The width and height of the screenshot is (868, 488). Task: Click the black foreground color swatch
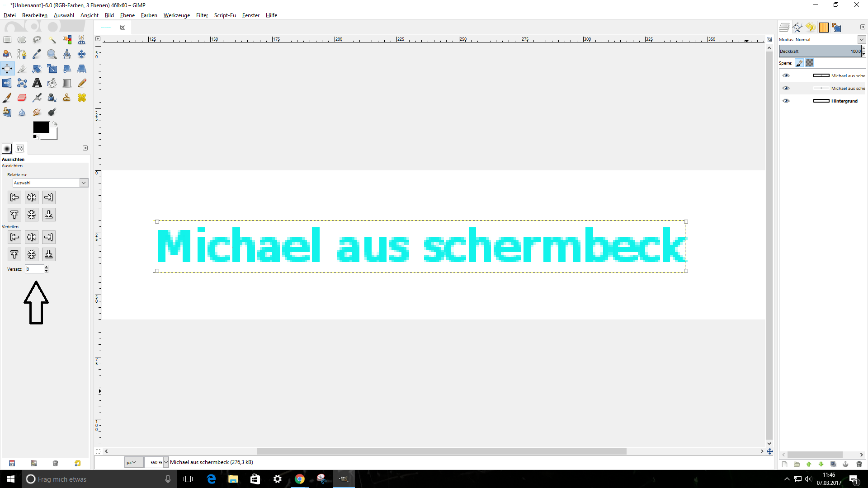(x=41, y=127)
